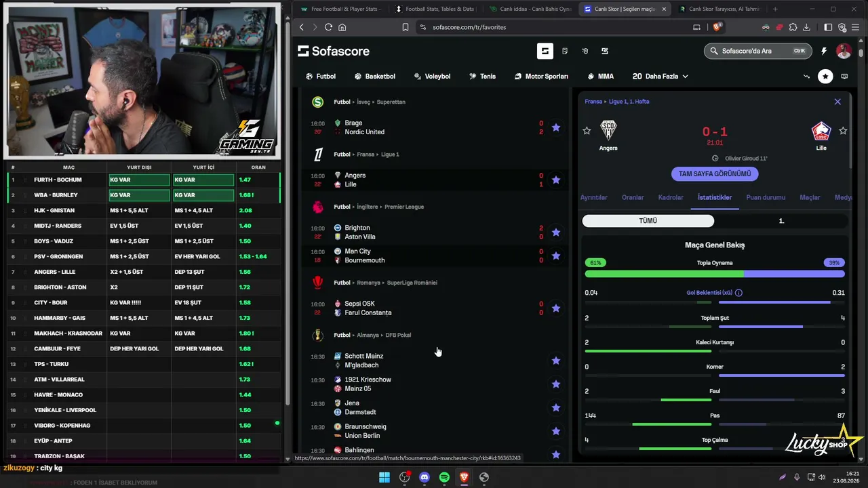Viewport: 868px width, 488px height.
Task: Switch to 'Free Football & Player Stats' browser tab
Action: [x=340, y=9]
